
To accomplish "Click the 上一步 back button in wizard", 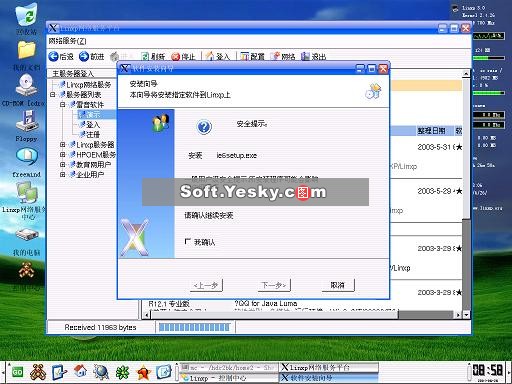I will click(x=206, y=285).
